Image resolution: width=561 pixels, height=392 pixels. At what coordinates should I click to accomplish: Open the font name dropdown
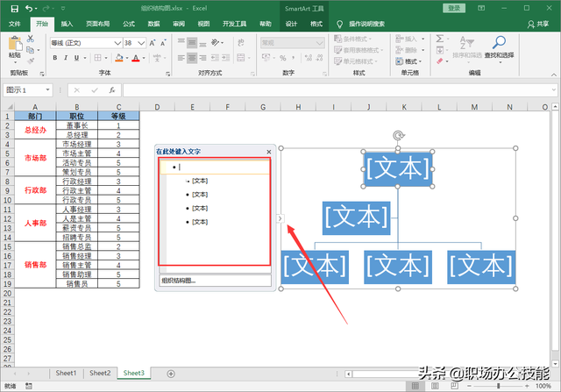117,43
